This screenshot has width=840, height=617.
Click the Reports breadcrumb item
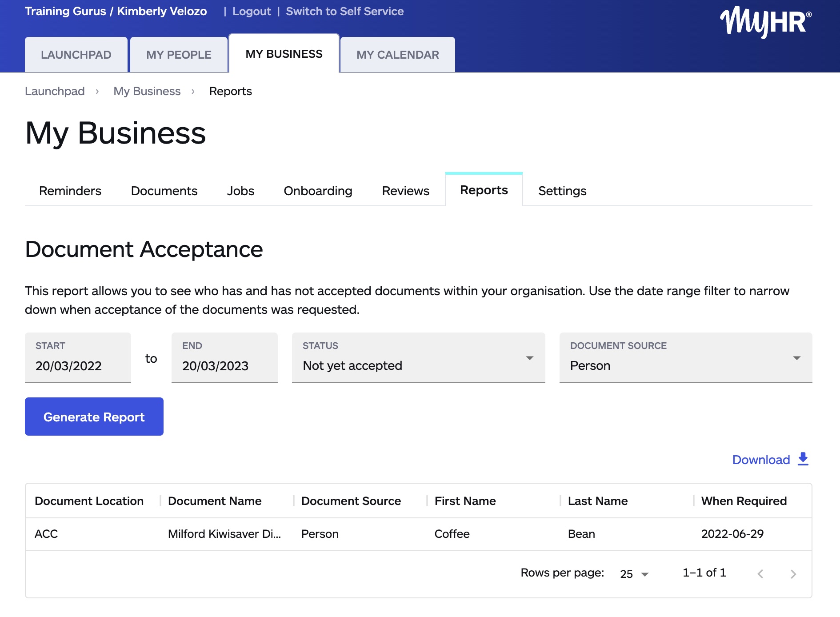(230, 91)
